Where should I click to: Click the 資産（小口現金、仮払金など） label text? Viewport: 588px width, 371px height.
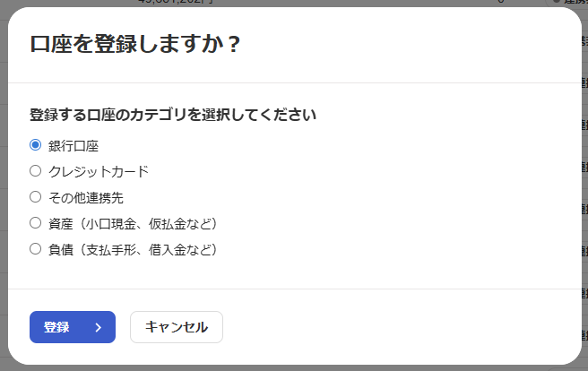tap(133, 223)
